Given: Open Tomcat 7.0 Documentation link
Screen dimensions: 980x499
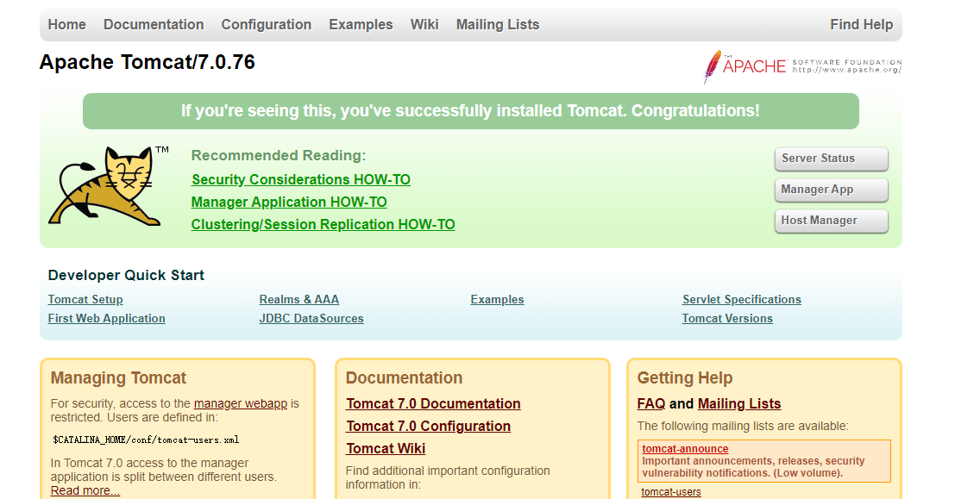Looking at the screenshot, I should [x=433, y=404].
